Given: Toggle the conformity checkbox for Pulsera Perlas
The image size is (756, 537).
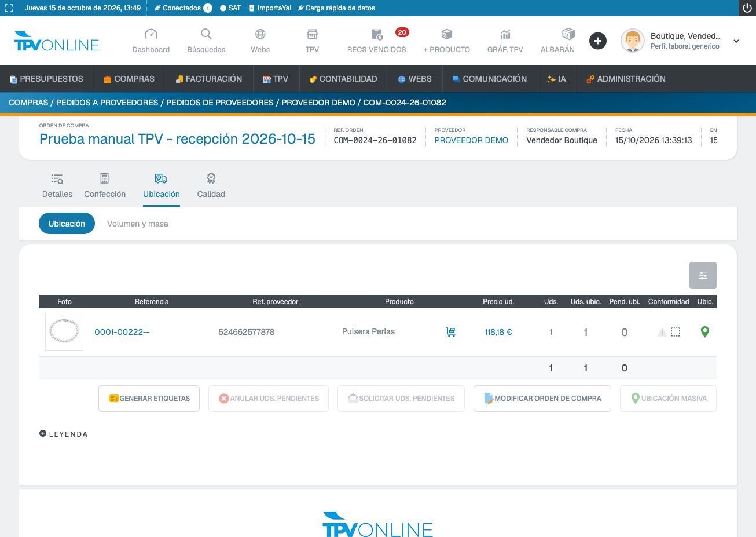Looking at the screenshot, I should 676,332.
